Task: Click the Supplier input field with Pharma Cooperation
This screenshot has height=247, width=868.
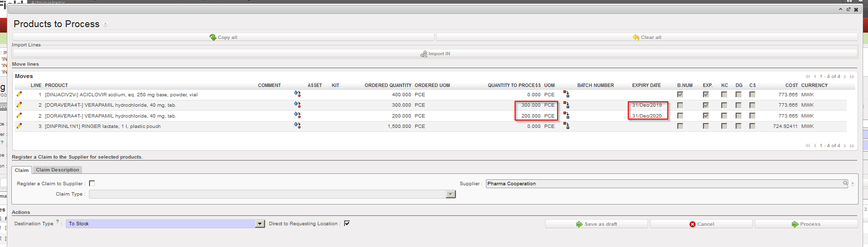Action: pos(662,184)
